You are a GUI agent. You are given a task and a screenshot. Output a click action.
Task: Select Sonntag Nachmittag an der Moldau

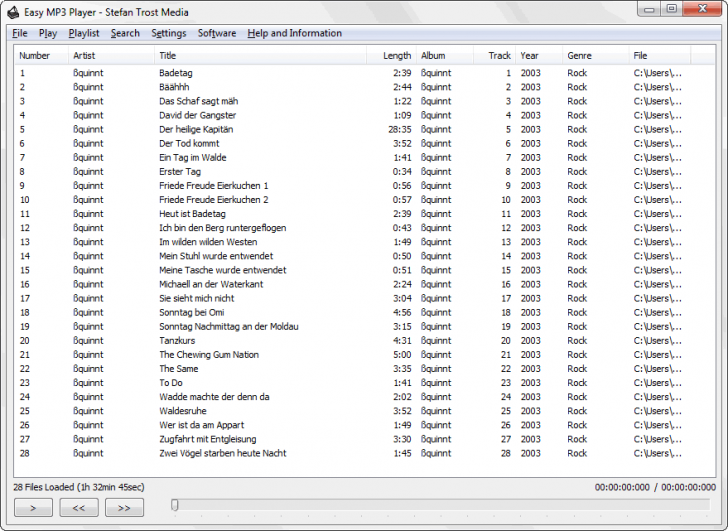(x=228, y=326)
